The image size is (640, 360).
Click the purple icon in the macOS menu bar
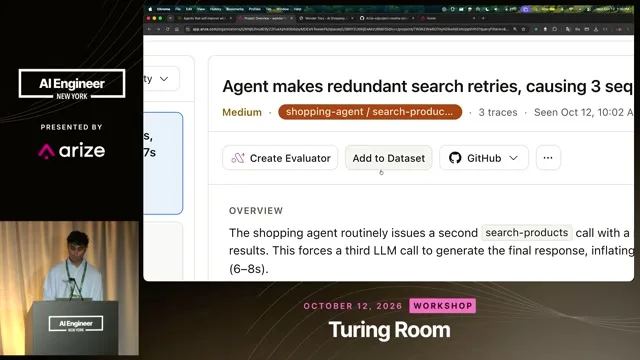[x=525, y=9]
